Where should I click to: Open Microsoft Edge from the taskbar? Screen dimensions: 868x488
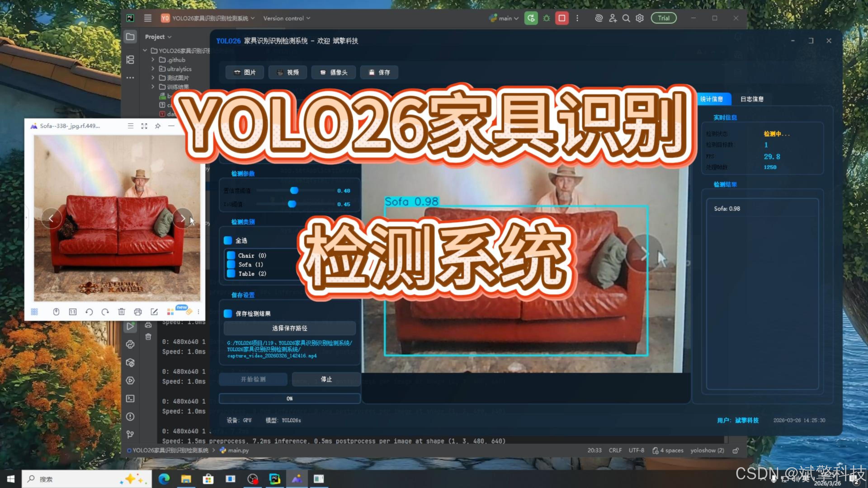[164, 479]
